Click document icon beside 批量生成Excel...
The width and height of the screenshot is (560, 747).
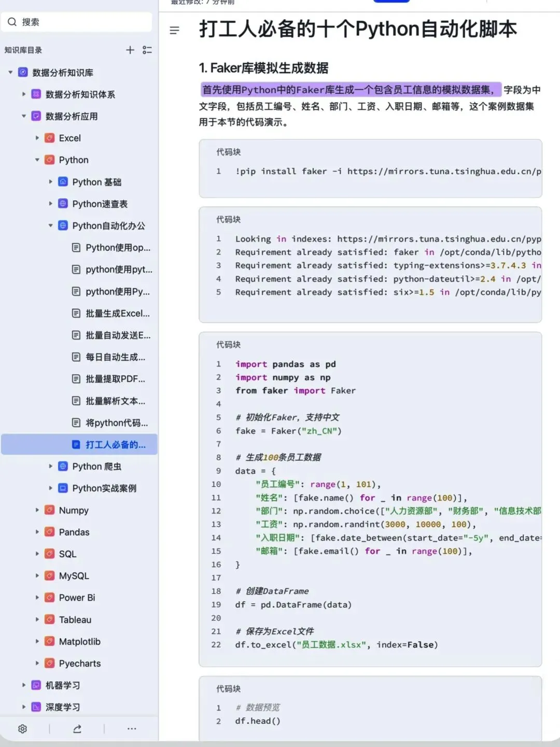[76, 313]
